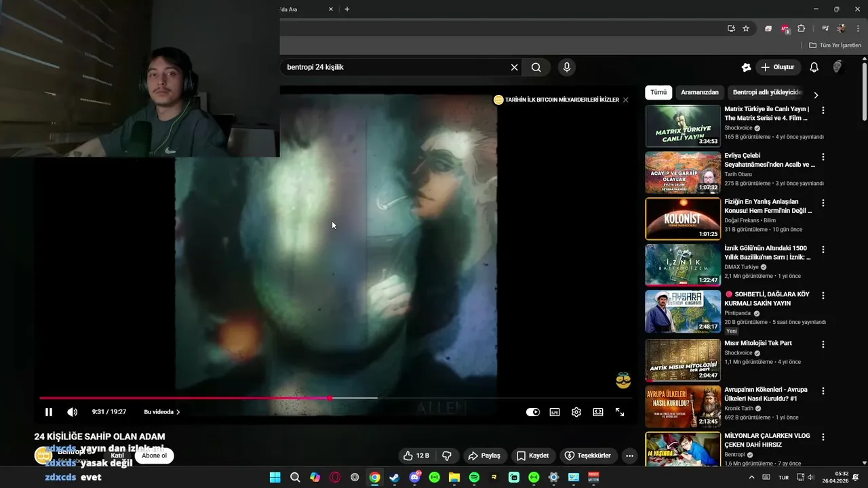Expand the 'Bu videoda' chapter chevron

(178, 412)
